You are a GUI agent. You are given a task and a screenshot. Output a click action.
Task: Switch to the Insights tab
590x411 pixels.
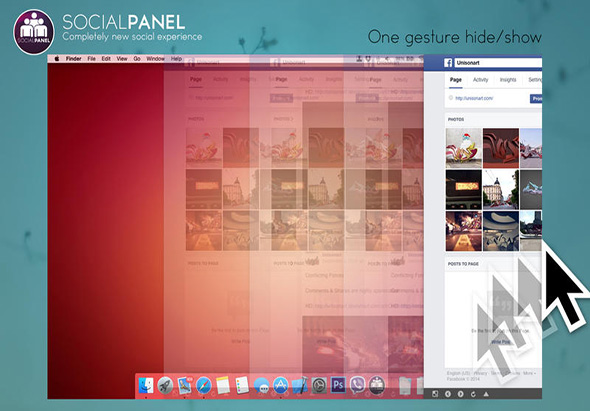point(508,80)
